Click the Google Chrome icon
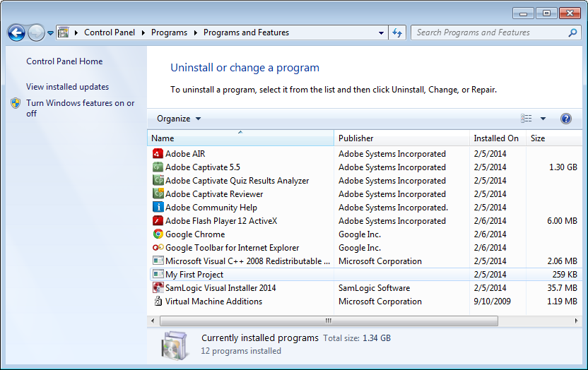This screenshot has height=370, width=588. pos(158,234)
